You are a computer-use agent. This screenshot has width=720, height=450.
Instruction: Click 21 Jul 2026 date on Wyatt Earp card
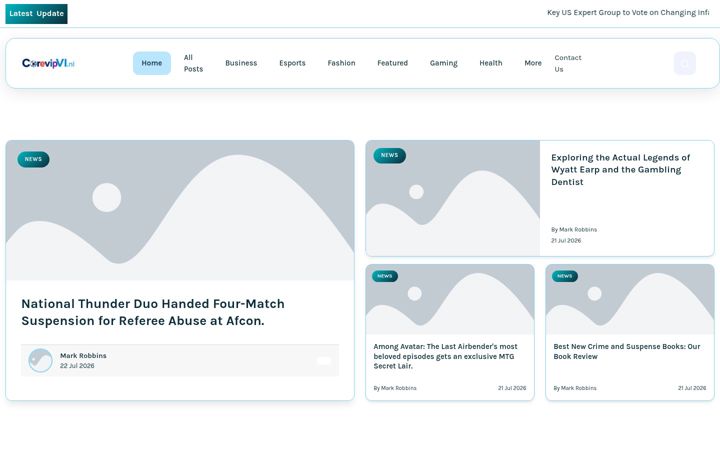566,241
